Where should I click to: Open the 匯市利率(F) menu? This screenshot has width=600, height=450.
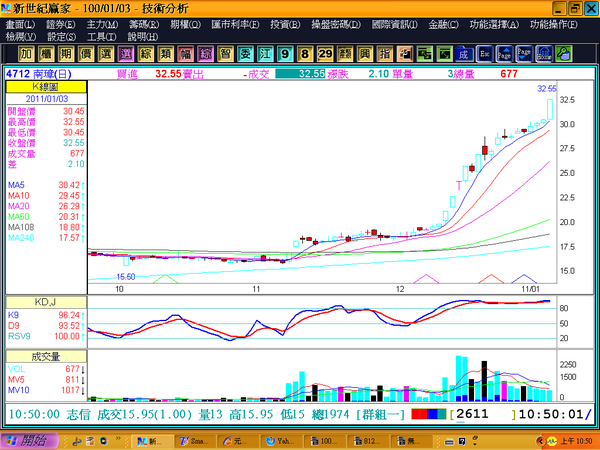coord(235,25)
